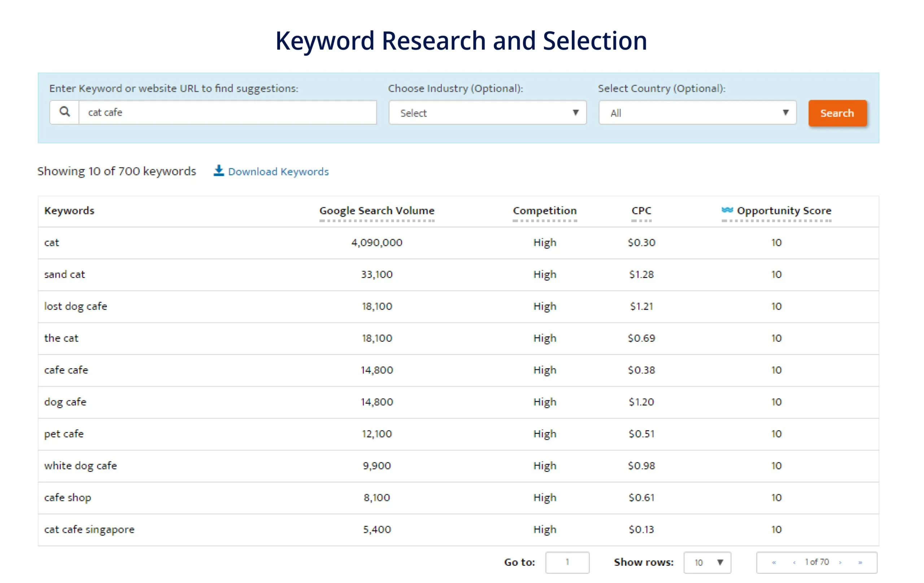Click the Download Keywords link

[278, 171]
